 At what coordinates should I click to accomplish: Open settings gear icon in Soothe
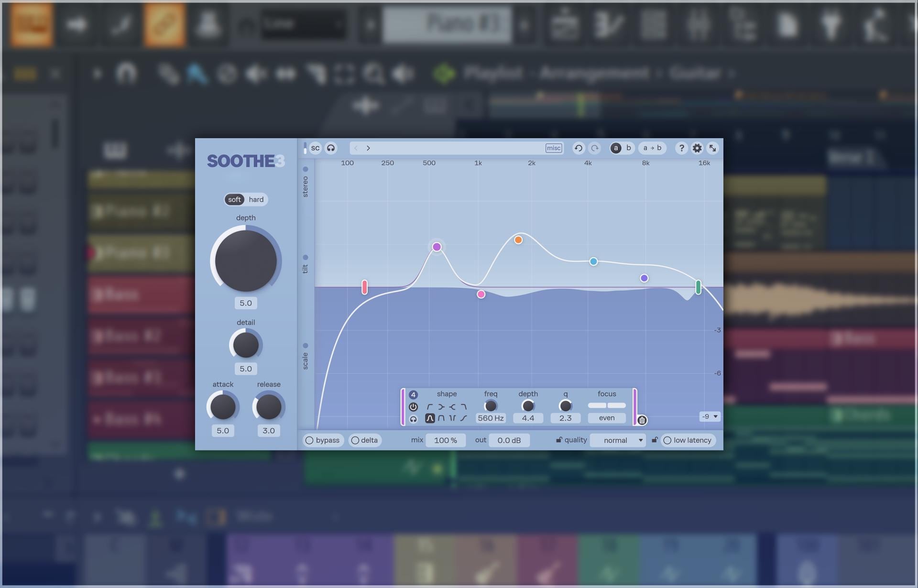coord(697,148)
